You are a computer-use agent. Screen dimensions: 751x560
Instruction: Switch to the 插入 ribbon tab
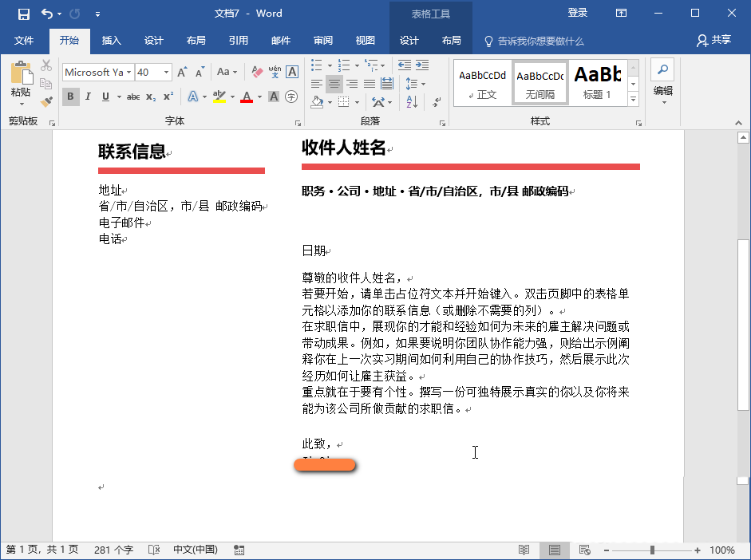[x=112, y=41]
